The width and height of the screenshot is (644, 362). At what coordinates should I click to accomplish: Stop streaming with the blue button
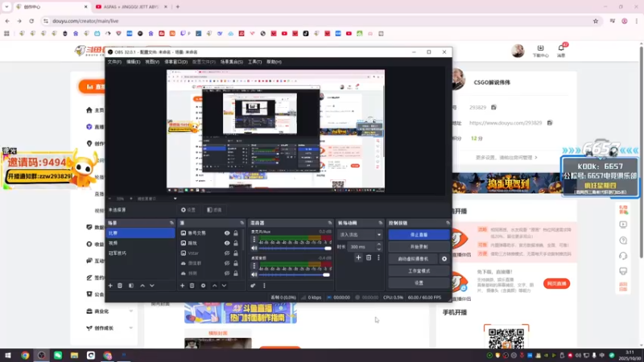coord(419,235)
